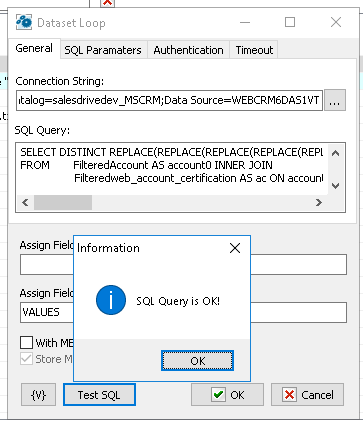Click the 'SQL Query:' label
The image size is (363, 424).
coord(42,130)
